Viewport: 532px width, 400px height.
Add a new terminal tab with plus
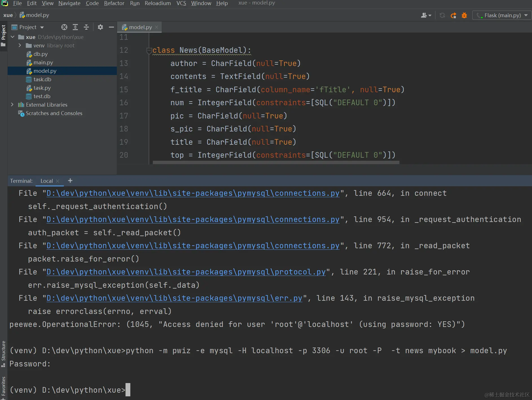click(70, 181)
